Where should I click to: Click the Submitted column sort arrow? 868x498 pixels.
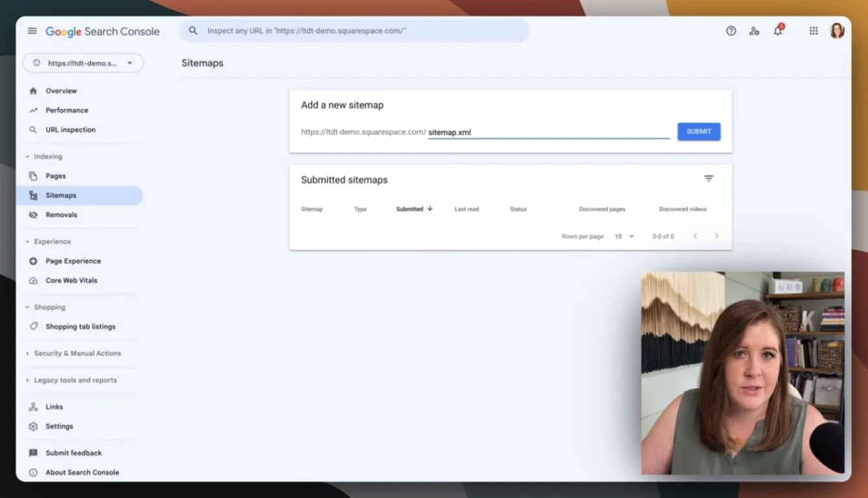tap(430, 209)
